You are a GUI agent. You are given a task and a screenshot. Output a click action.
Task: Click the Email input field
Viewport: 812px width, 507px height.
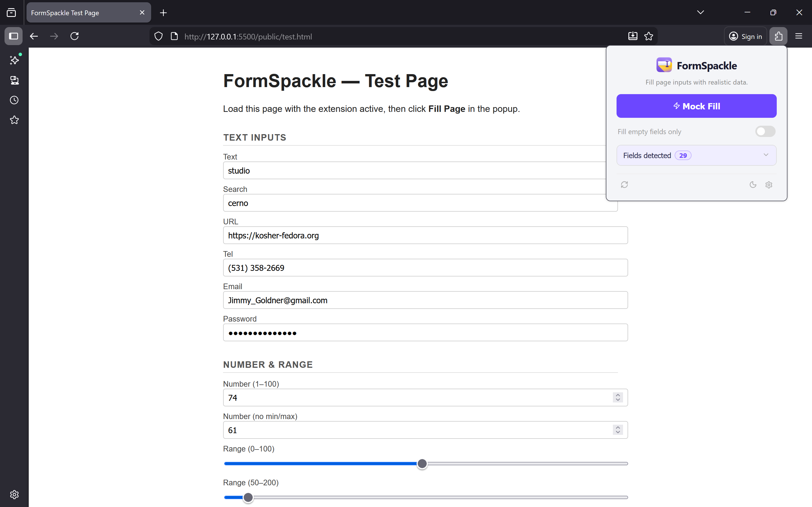425,300
